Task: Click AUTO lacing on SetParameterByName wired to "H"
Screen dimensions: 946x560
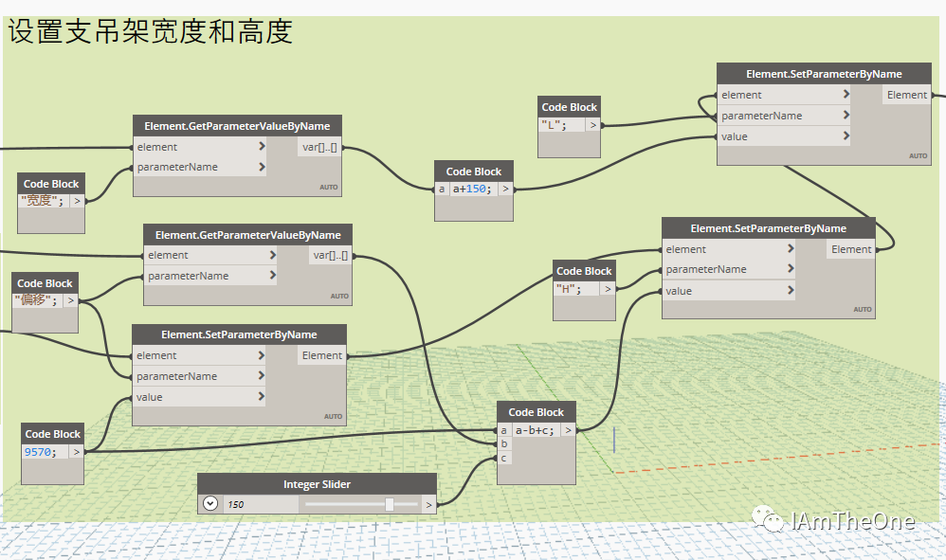Action: point(863,309)
